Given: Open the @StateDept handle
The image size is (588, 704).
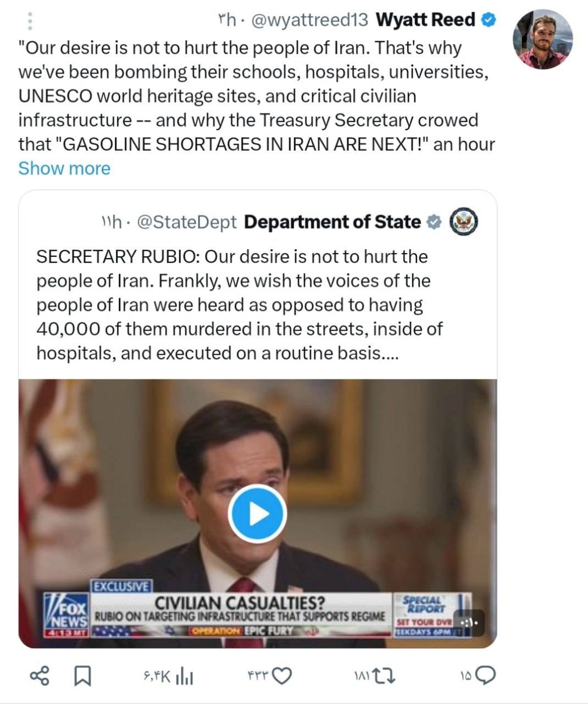Looking at the screenshot, I should coord(186,222).
